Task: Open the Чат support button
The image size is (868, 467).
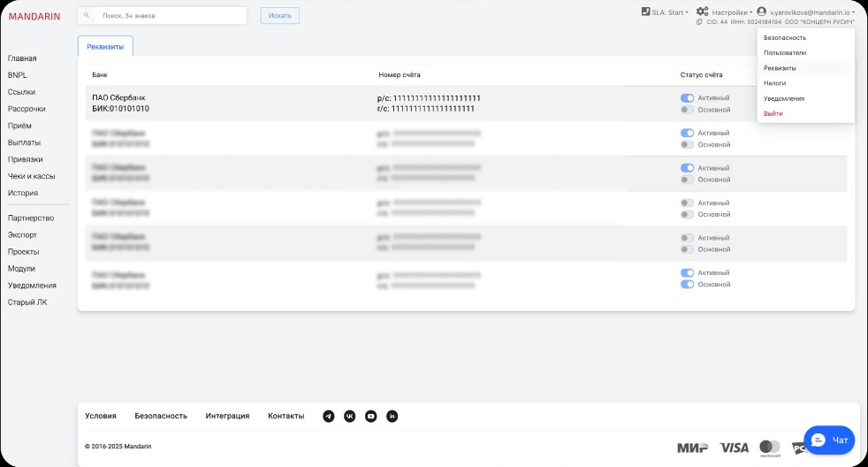Action: (830, 440)
